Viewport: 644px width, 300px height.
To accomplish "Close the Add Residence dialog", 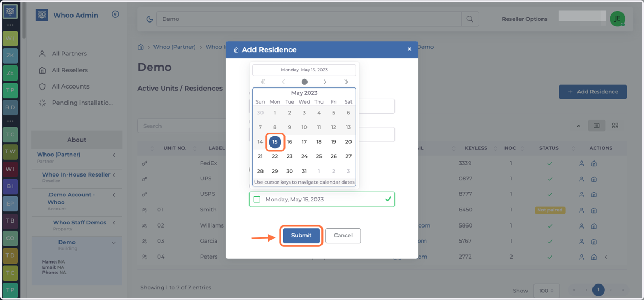I will point(409,49).
